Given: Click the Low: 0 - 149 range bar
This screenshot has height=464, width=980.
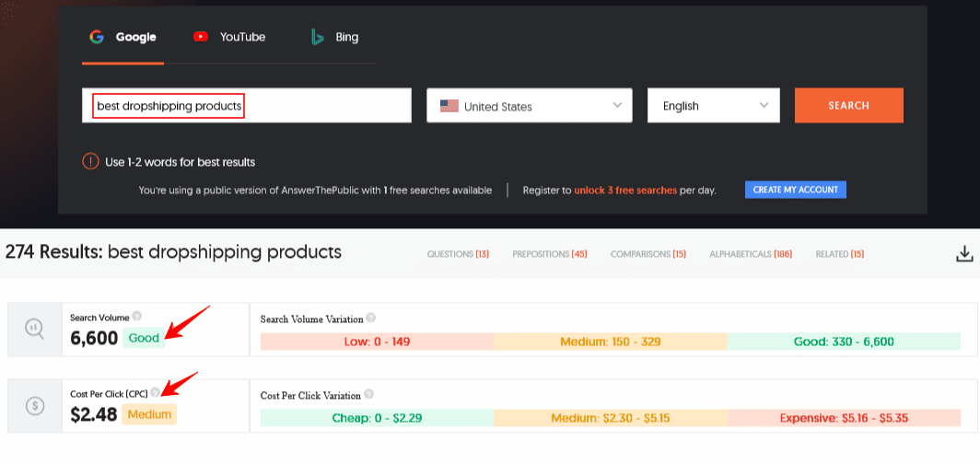Looking at the screenshot, I should (x=377, y=342).
